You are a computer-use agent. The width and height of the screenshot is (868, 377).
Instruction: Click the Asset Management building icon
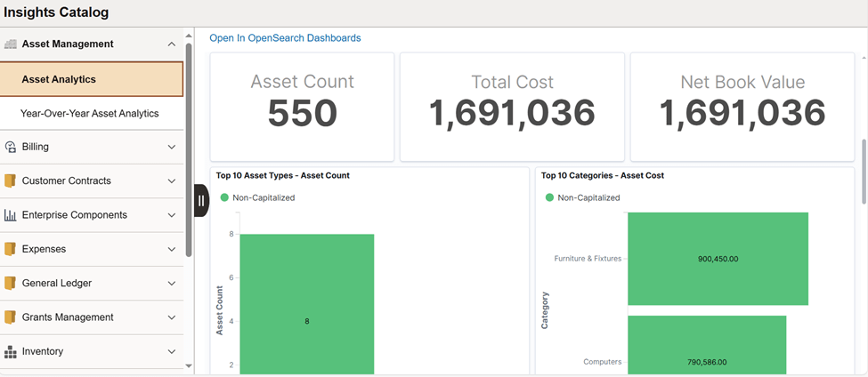tap(11, 44)
